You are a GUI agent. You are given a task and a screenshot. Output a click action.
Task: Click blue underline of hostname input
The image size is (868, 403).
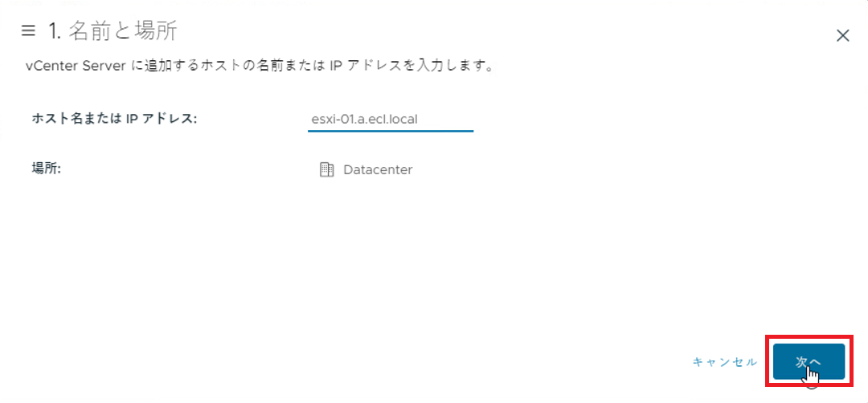(391, 131)
